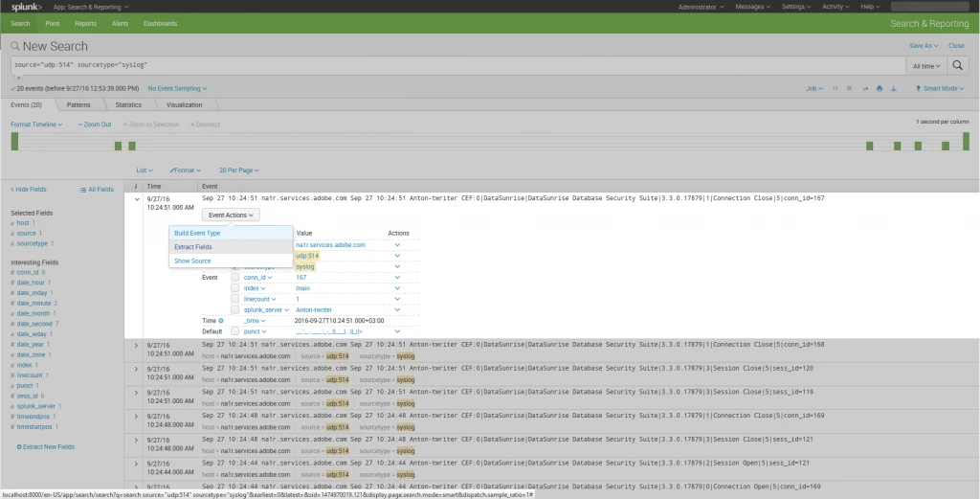Viewport: 980px width, 499px height.
Task: Switch to the Statistics tab
Action: [x=128, y=104]
